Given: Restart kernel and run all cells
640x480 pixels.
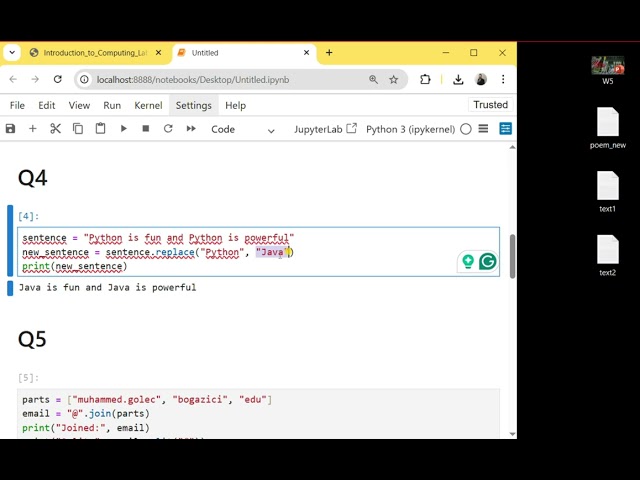Looking at the screenshot, I should (x=191, y=129).
